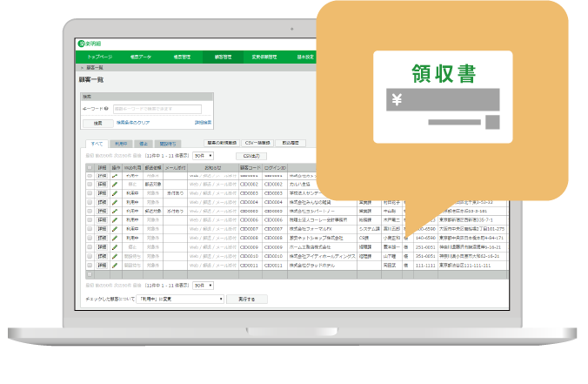This screenshot has width=588, height=384.
Task: Open 詳細 for row CID0010
Action: (102, 256)
